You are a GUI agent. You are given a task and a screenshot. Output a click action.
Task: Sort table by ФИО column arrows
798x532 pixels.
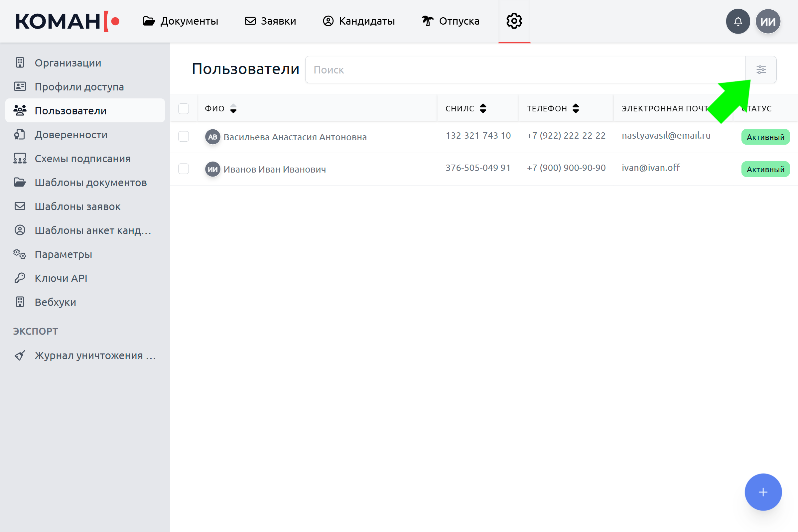[233, 109]
